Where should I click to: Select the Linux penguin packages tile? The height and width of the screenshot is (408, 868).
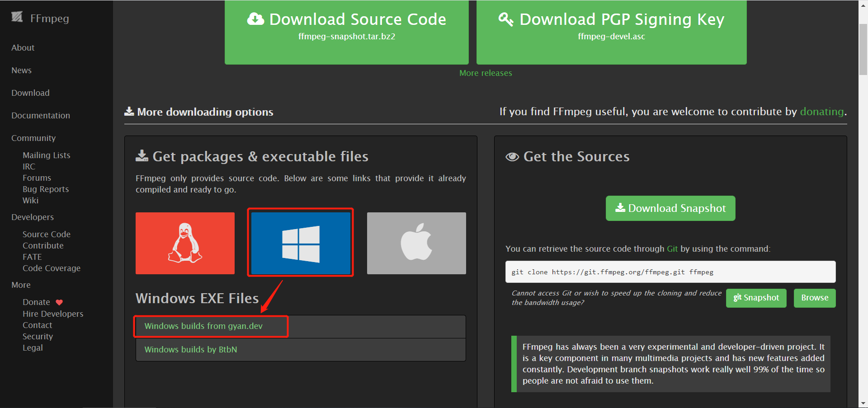(185, 243)
